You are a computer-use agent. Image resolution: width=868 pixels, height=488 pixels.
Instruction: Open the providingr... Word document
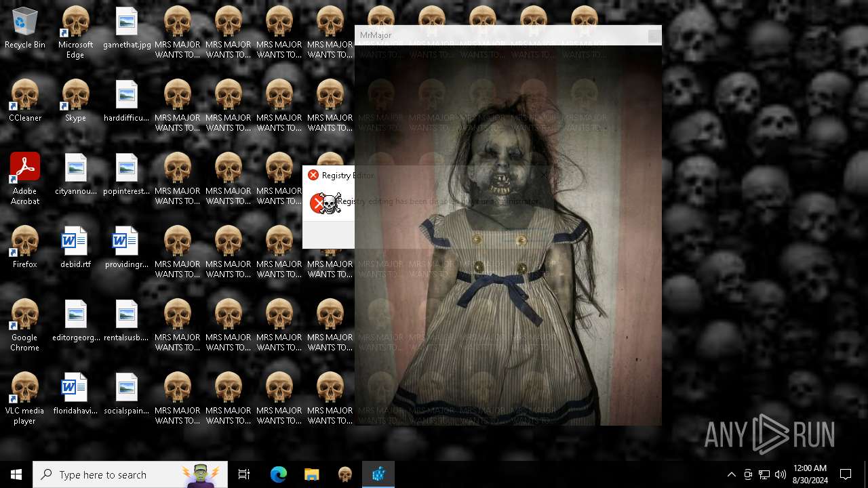coord(127,247)
